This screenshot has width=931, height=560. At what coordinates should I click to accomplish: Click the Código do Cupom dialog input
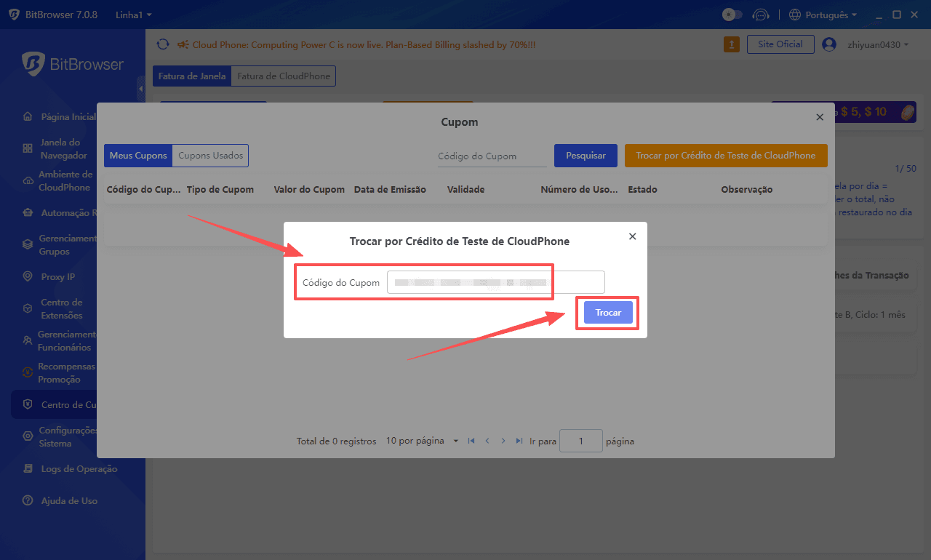pyautogui.click(x=495, y=282)
